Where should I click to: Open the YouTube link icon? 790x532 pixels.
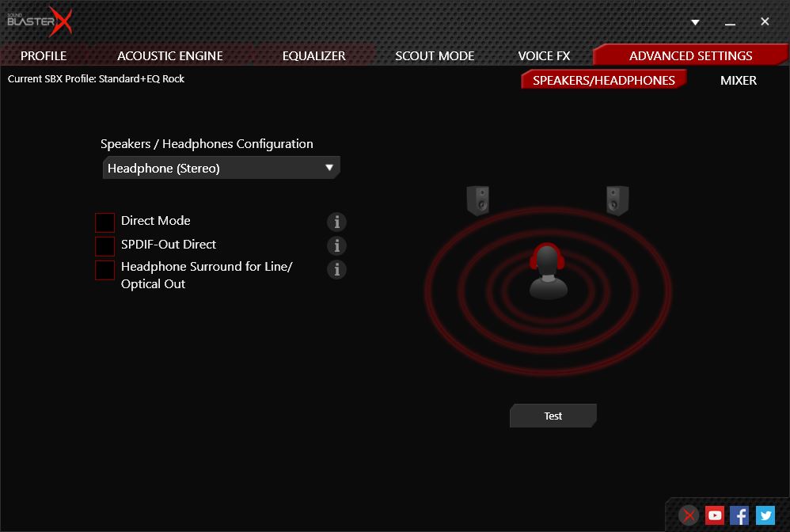(x=715, y=515)
